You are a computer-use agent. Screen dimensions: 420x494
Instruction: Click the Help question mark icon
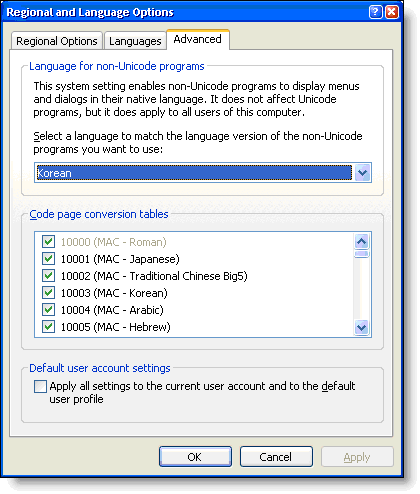[375, 12]
